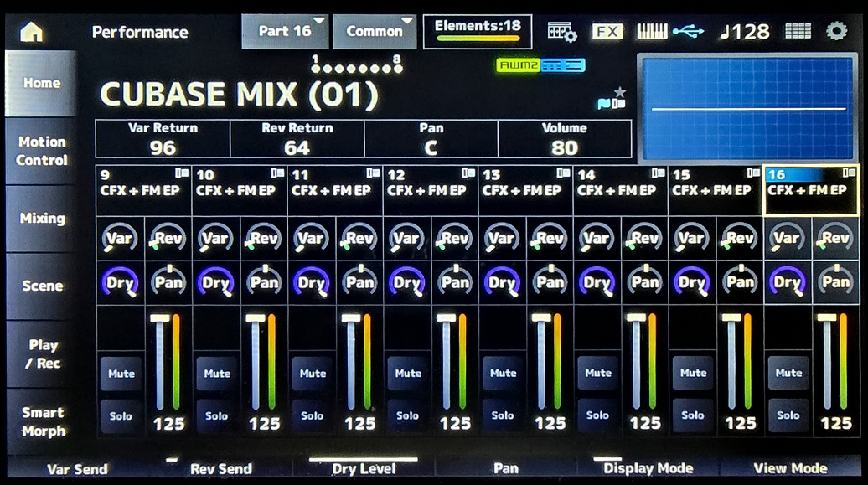Tap the AWM2 engine badge

click(x=518, y=65)
